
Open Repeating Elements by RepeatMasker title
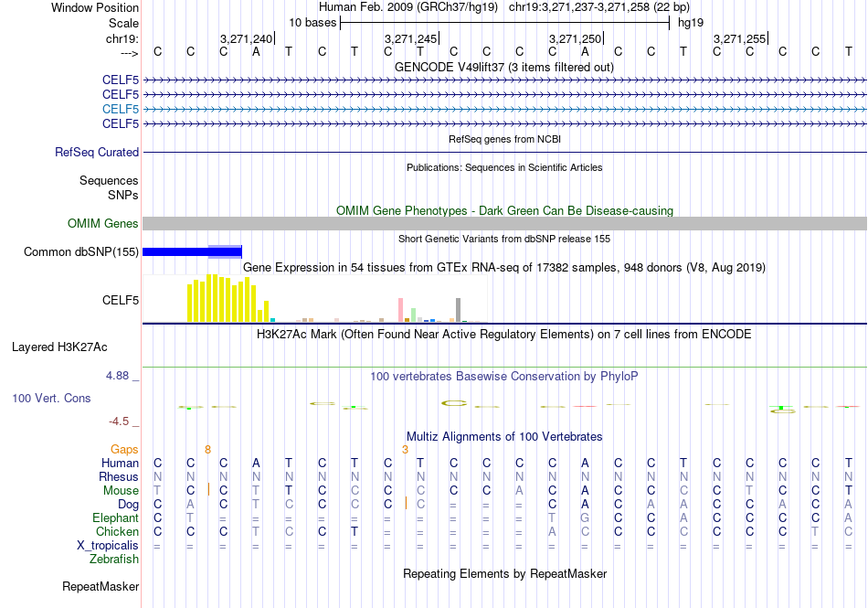point(504,573)
